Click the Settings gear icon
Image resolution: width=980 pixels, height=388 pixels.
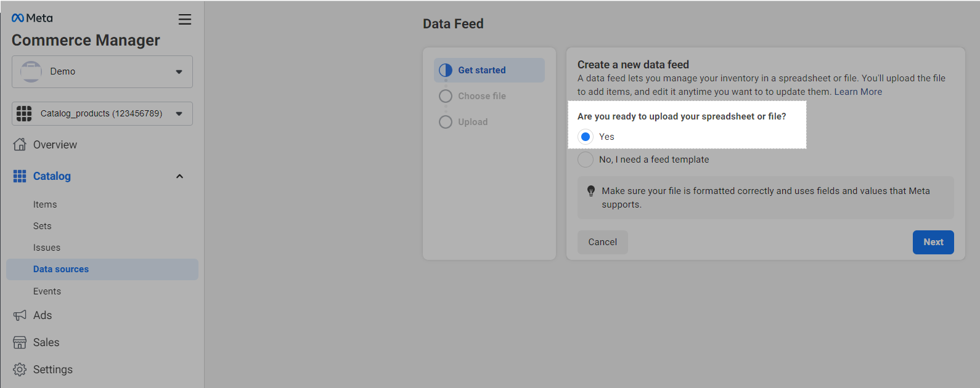coord(20,370)
